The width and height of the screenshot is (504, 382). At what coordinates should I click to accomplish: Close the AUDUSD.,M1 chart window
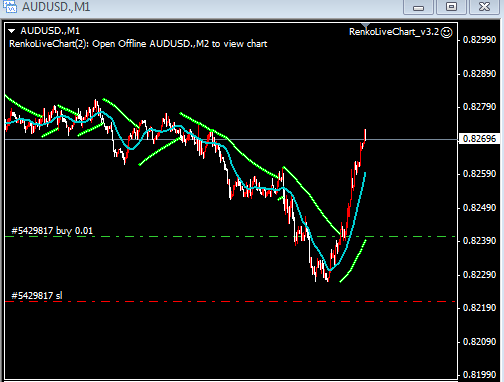[x=484, y=7]
